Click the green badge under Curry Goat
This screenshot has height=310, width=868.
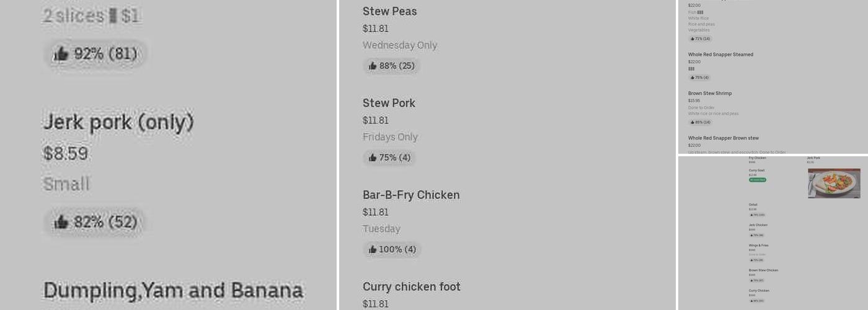(757, 180)
